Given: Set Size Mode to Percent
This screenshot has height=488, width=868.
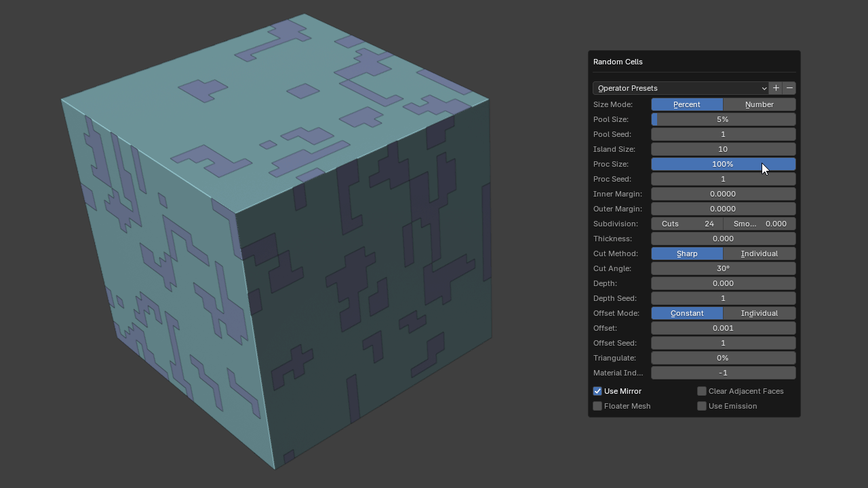Looking at the screenshot, I should 687,104.
